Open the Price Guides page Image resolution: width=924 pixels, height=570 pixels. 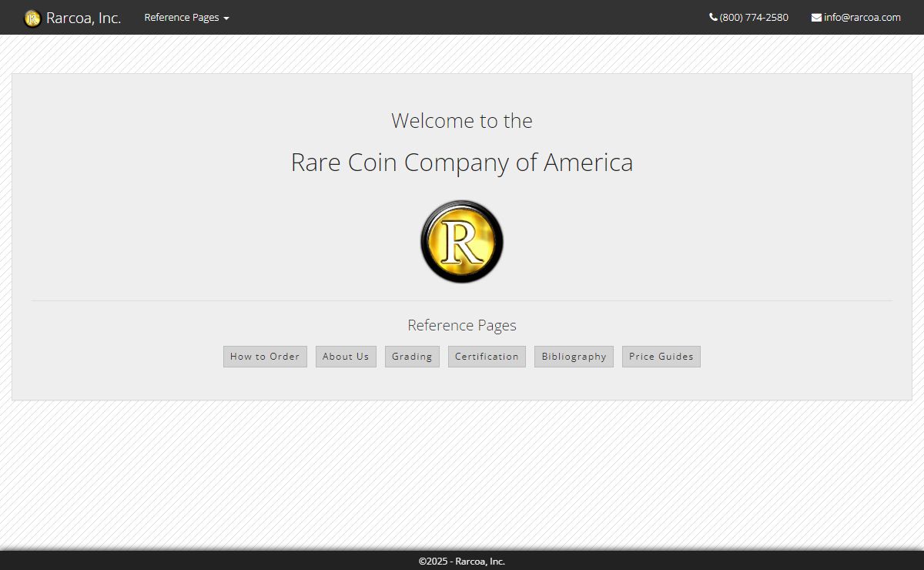(x=661, y=357)
